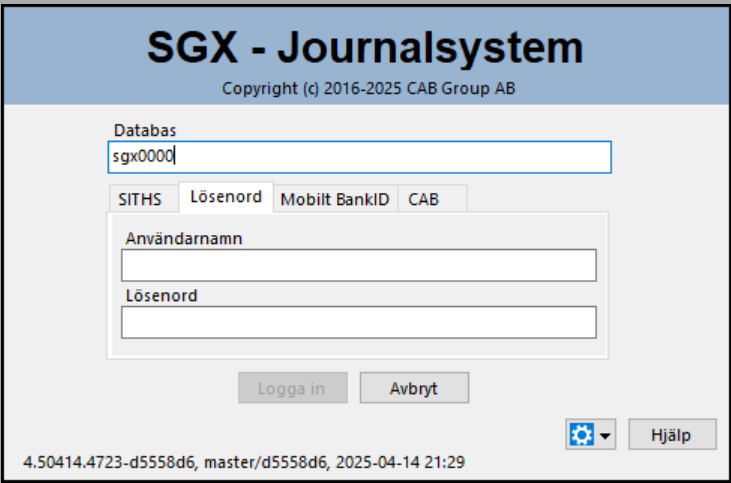Open the Hjälp help button
The width and height of the screenshot is (731, 483).
tap(672, 434)
